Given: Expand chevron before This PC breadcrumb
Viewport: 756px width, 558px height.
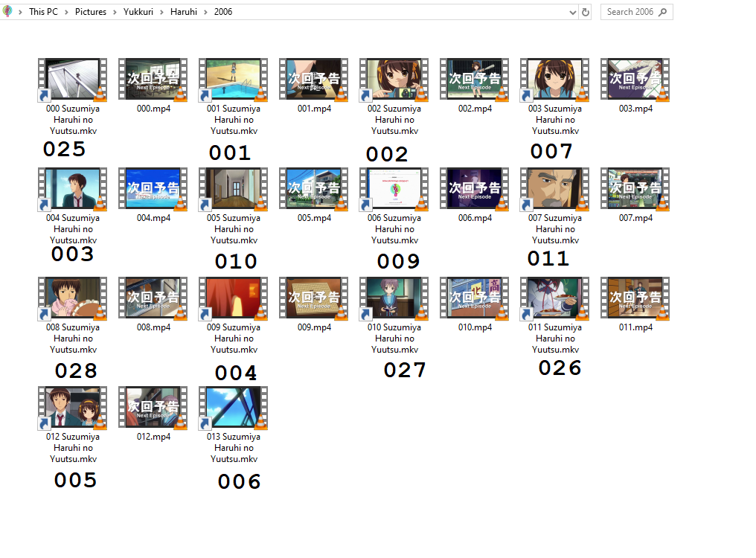Looking at the screenshot, I should pos(20,12).
